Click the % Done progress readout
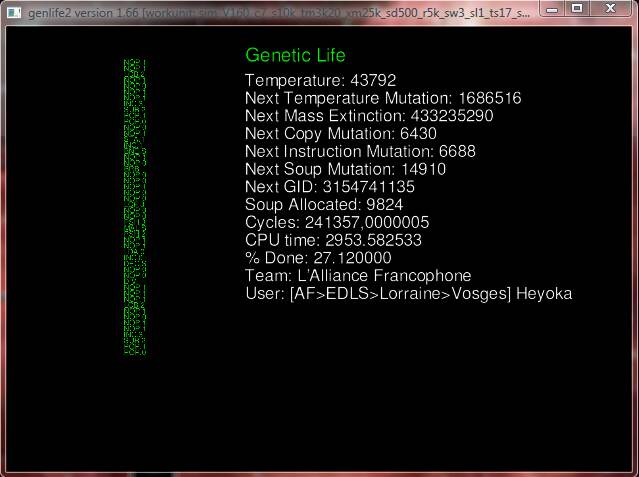The height and width of the screenshot is (477, 639). [310, 258]
